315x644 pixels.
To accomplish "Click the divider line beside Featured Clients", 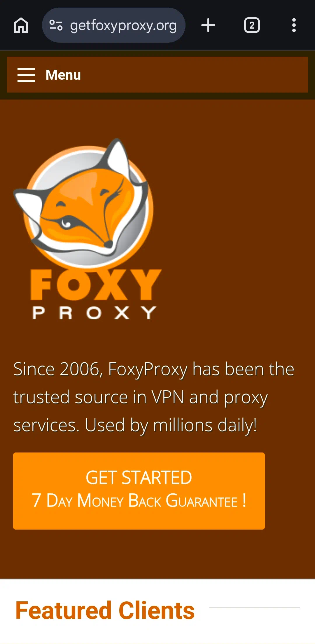I will [255, 608].
